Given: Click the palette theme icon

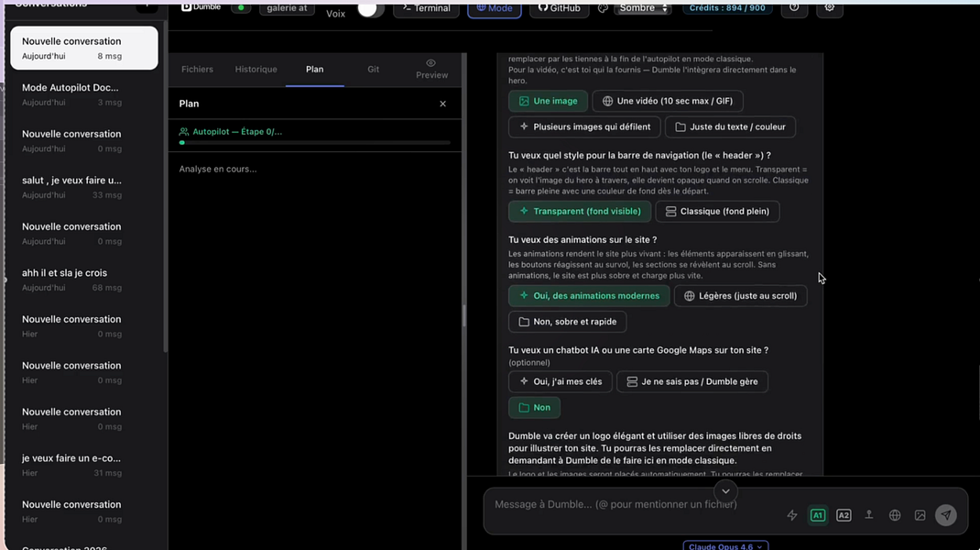Looking at the screenshot, I should pyautogui.click(x=603, y=8).
